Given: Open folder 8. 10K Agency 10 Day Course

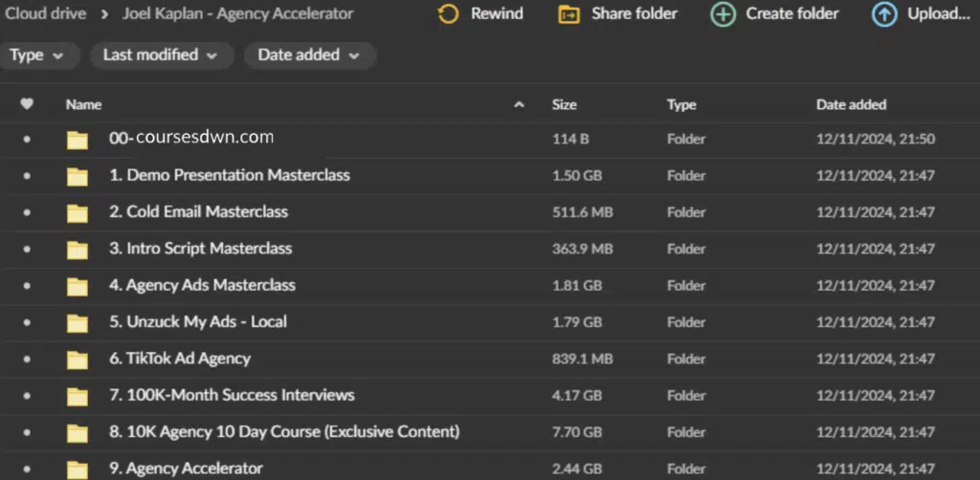Looking at the screenshot, I should click(x=283, y=432).
